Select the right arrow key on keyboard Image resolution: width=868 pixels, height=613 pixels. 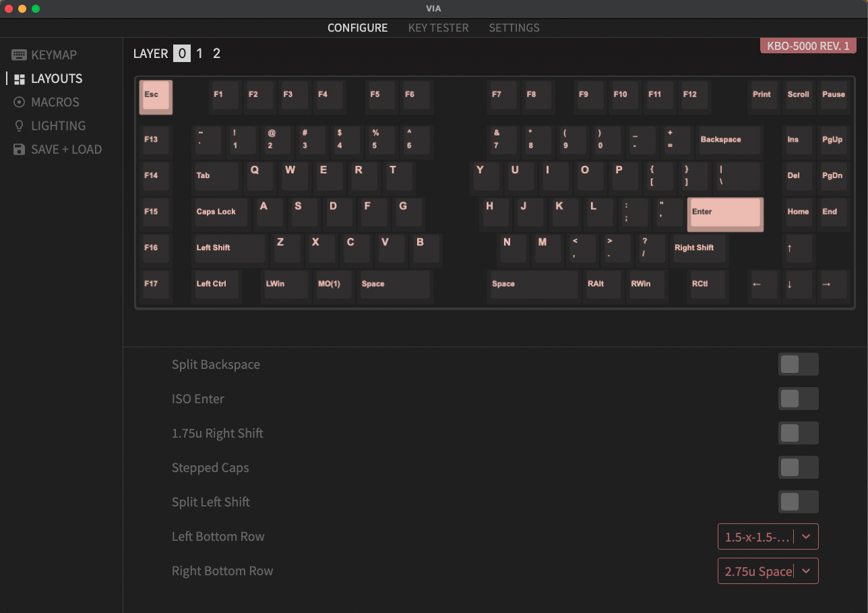tap(834, 287)
